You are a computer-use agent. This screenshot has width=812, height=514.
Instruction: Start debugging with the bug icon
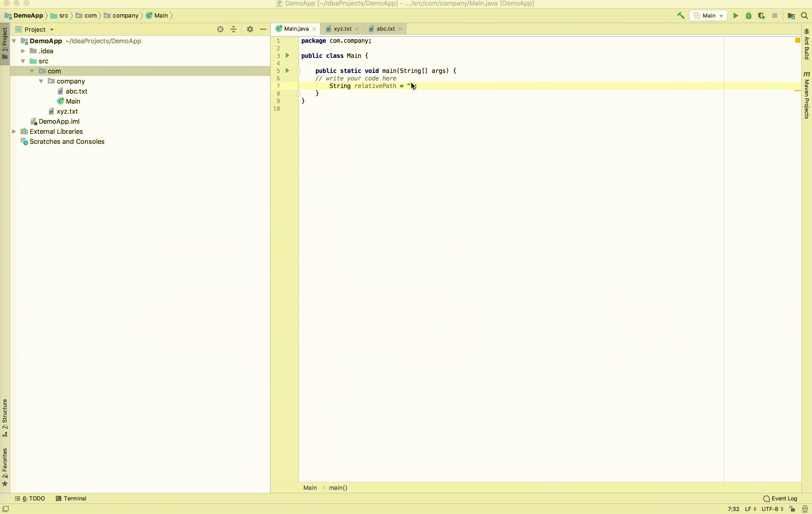pos(749,16)
